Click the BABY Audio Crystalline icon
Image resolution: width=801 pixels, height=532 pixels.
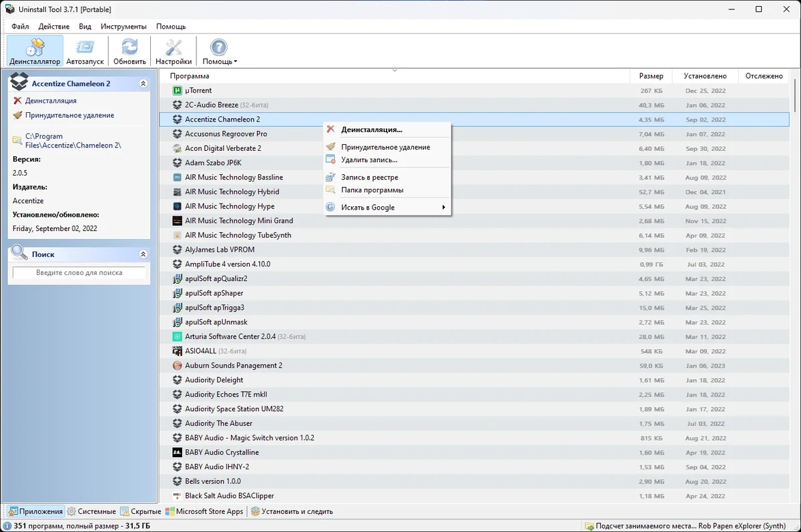[x=177, y=453]
